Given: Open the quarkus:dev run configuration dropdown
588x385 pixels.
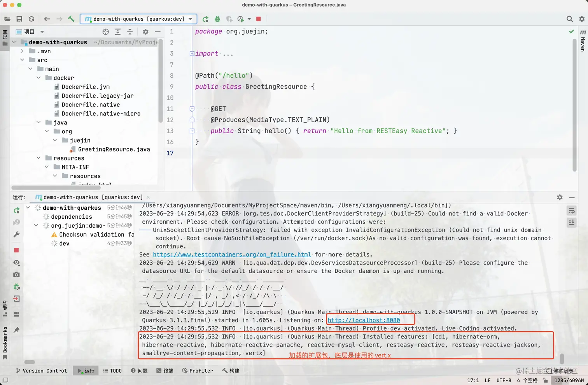Looking at the screenshot, I should 138,19.
